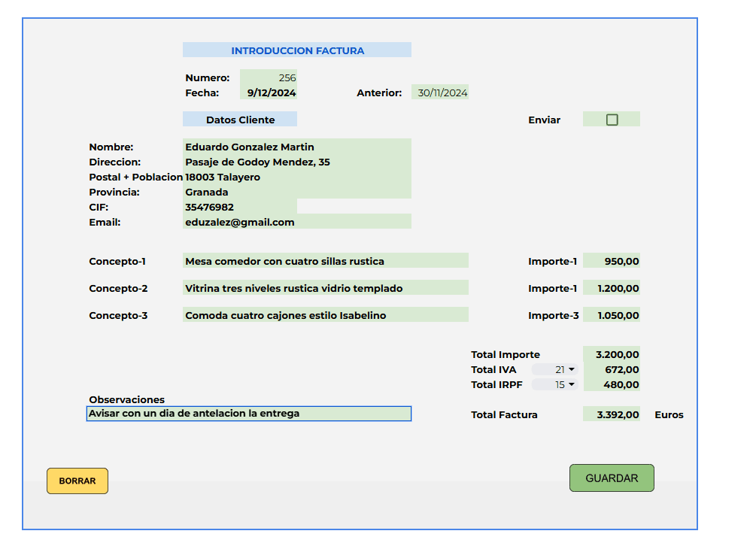Screen dimensions: 756x546
Task: Tick the Enviar checkbox
Action: 612,120
